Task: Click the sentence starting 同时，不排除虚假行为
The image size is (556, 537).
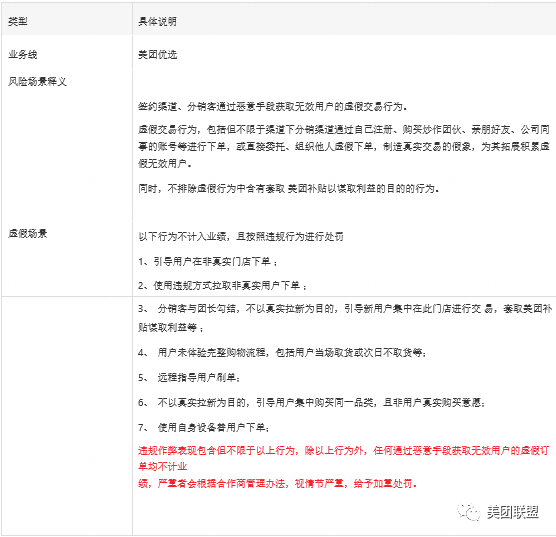Action: click(289, 188)
